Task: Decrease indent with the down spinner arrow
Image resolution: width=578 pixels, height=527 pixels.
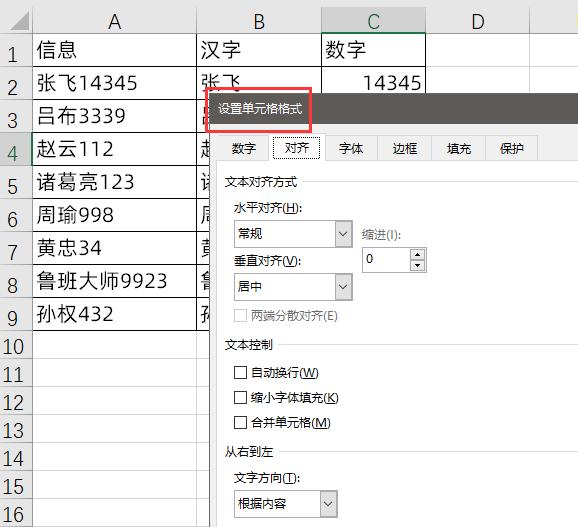Action: coord(417,265)
